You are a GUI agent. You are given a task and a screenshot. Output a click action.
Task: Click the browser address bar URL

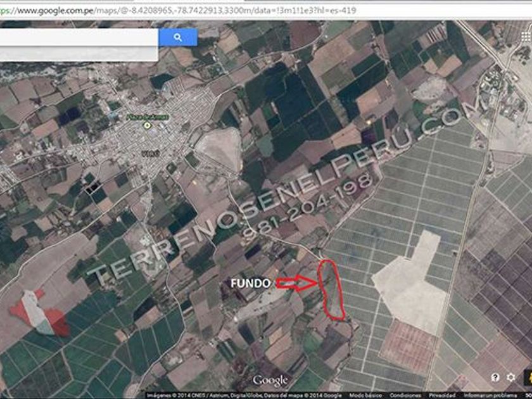177,11
